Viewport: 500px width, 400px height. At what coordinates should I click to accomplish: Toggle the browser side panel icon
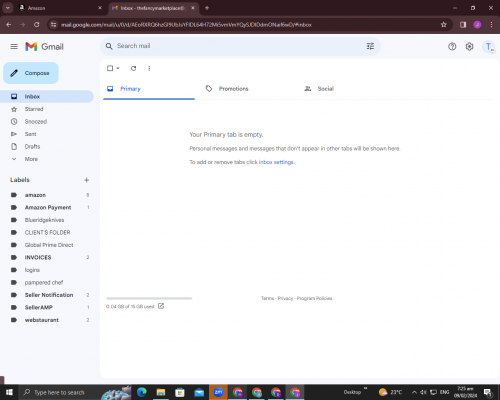click(x=463, y=25)
